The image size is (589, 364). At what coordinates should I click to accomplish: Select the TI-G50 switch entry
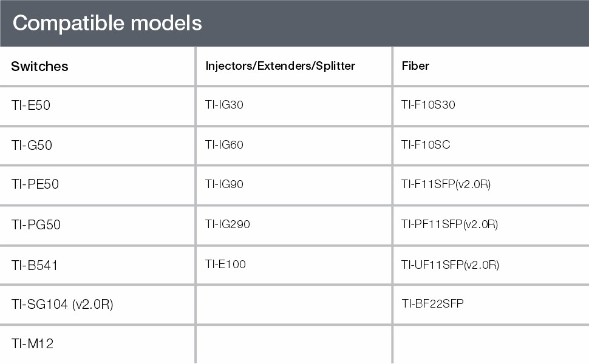click(x=32, y=145)
